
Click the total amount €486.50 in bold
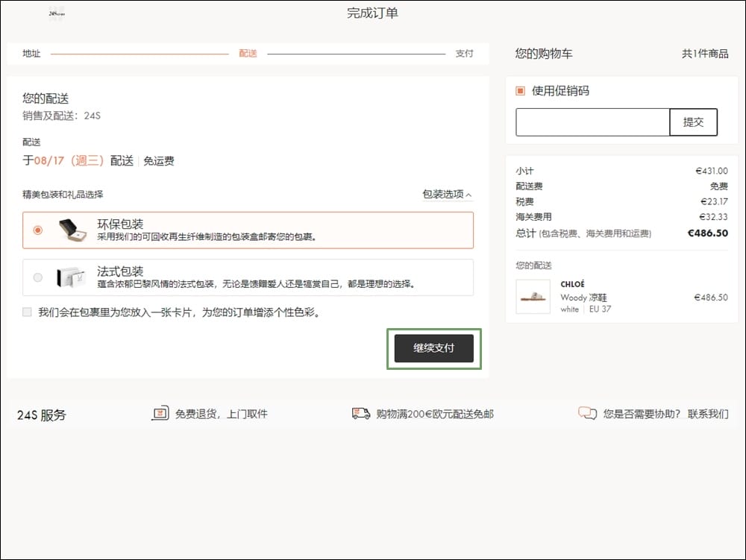point(708,233)
